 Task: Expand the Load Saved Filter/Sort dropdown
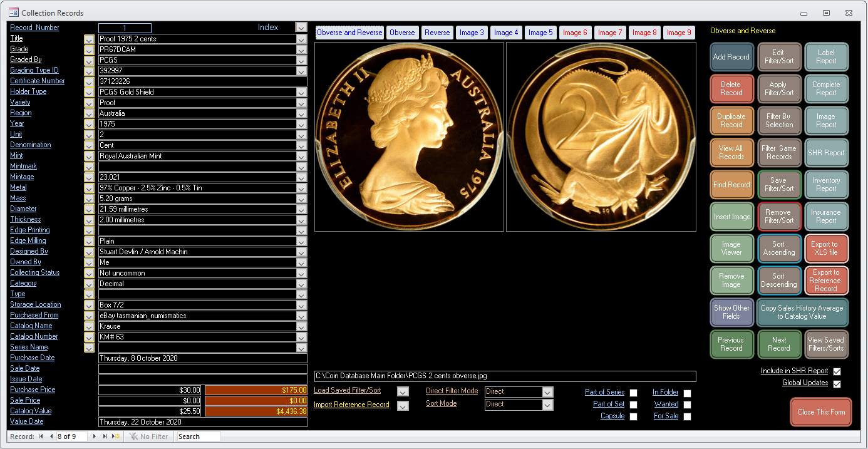coord(403,391)
